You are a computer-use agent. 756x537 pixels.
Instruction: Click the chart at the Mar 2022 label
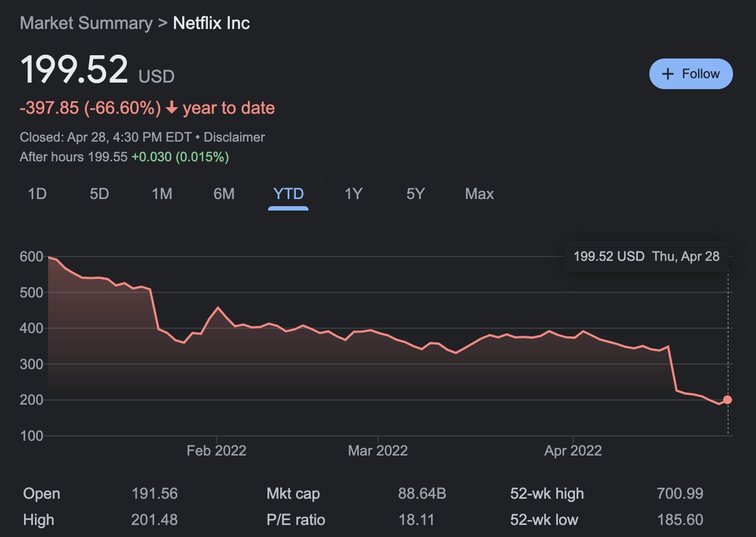pos(377,451)
